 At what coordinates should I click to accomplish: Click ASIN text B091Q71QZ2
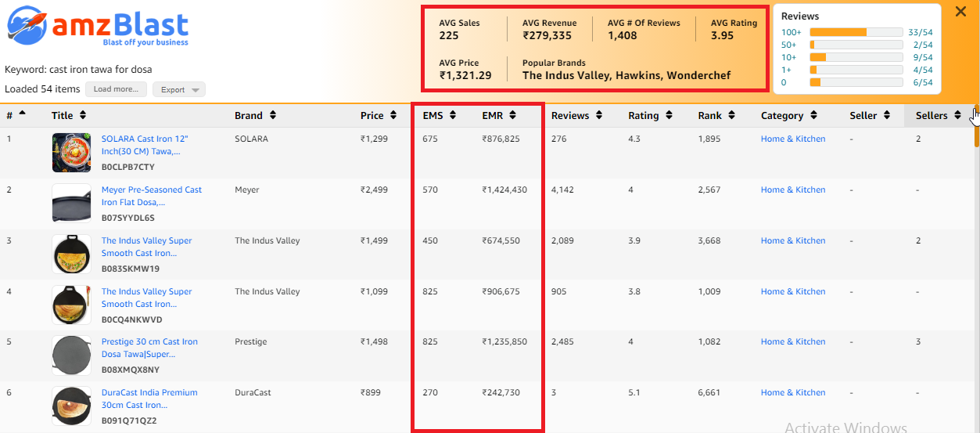click(x=129, y=420)
